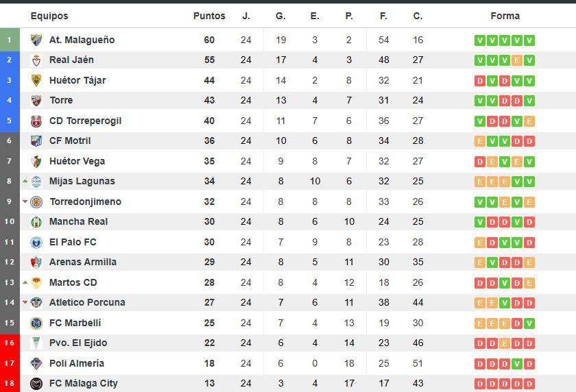
Task: Open the Torre team link
Action: point(61,100)
